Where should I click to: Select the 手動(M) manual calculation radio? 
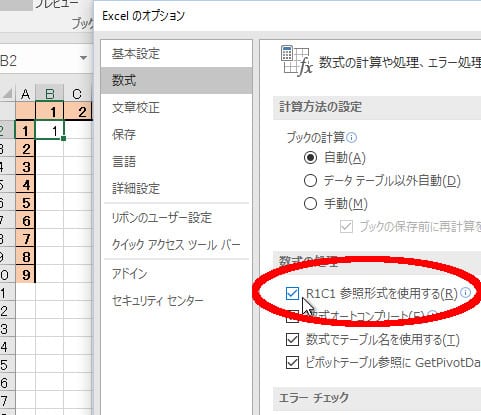[x=310, y=203]
